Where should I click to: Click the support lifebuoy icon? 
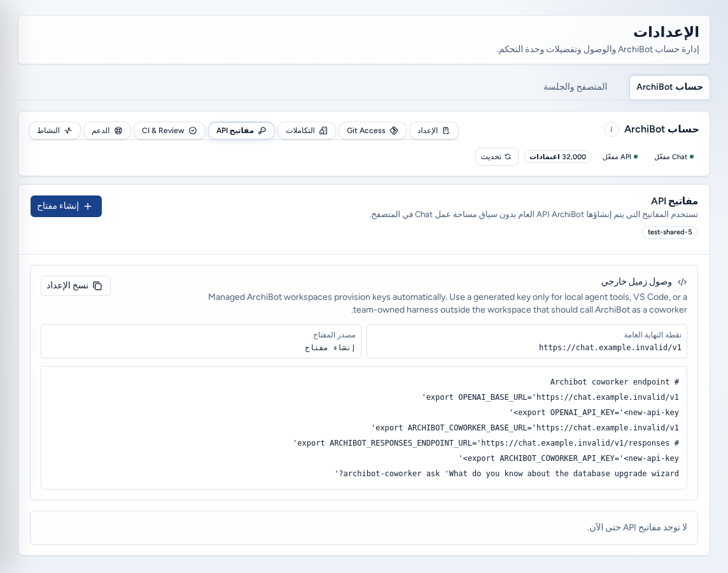tap(118, 131)
